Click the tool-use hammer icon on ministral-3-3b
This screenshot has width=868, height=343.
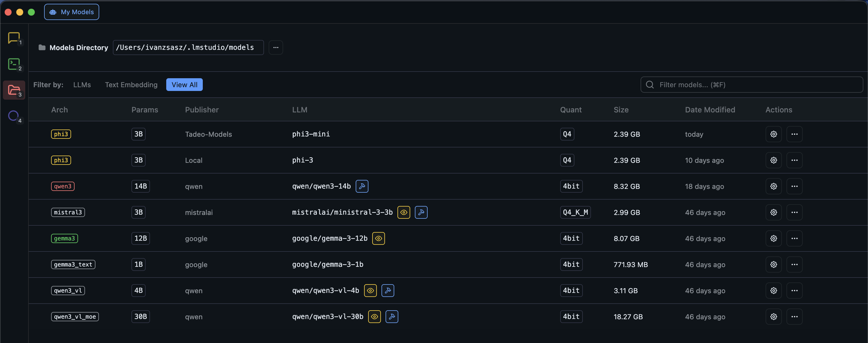[x=421, y=212]
